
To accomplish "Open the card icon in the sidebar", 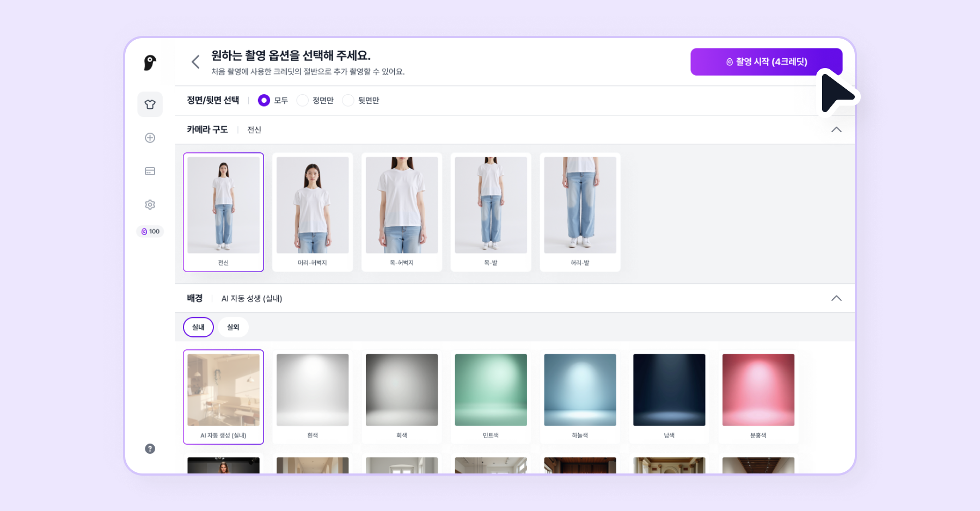I will pos(150,171).
